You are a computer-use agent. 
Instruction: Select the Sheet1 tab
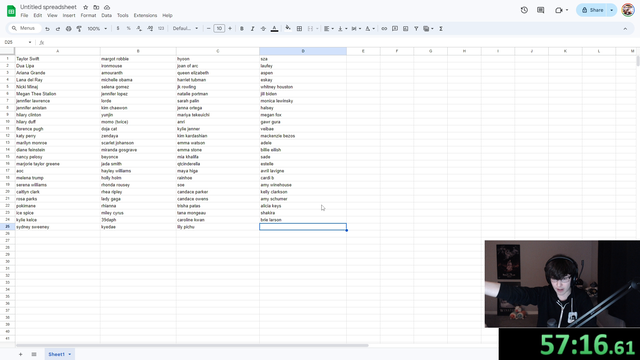(x=59, y=354)
